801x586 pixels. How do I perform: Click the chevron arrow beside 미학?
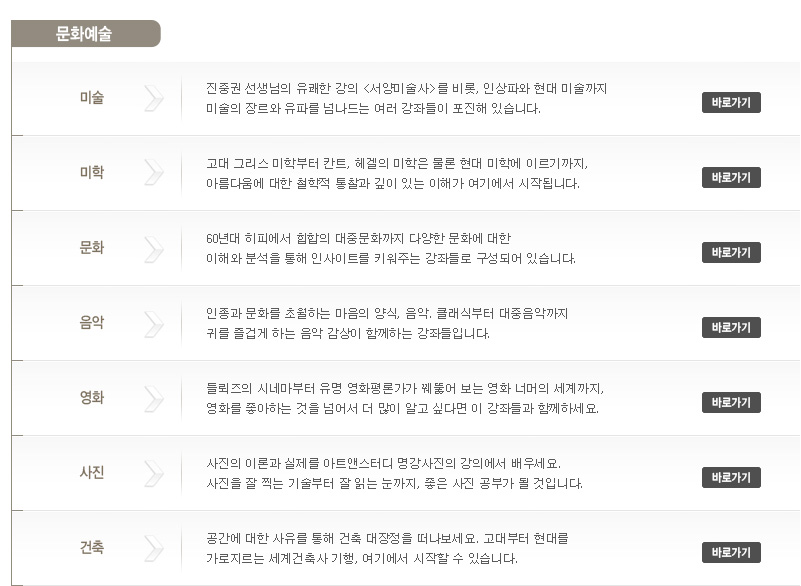point(154,173)
